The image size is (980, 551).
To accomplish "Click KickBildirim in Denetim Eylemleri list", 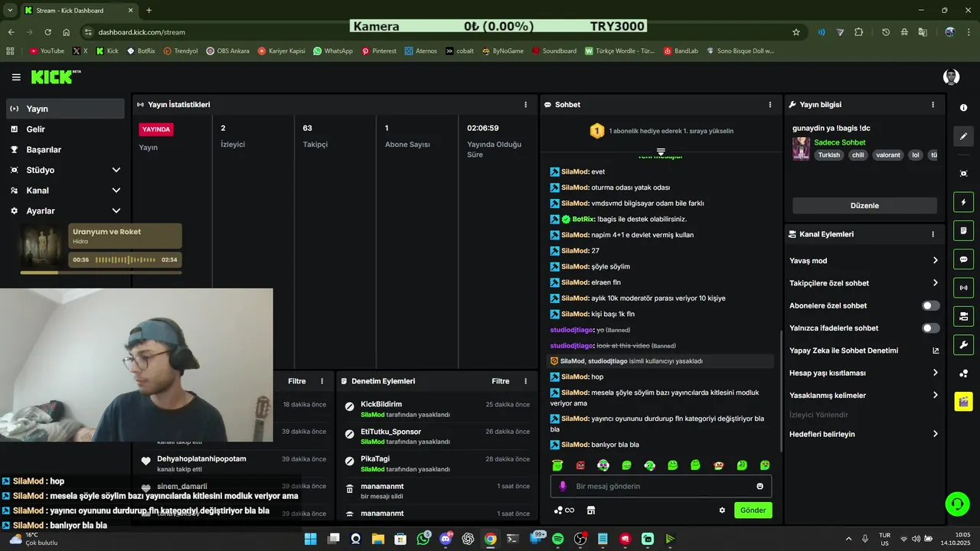I will pyautogui.click(x=381, y=404).
